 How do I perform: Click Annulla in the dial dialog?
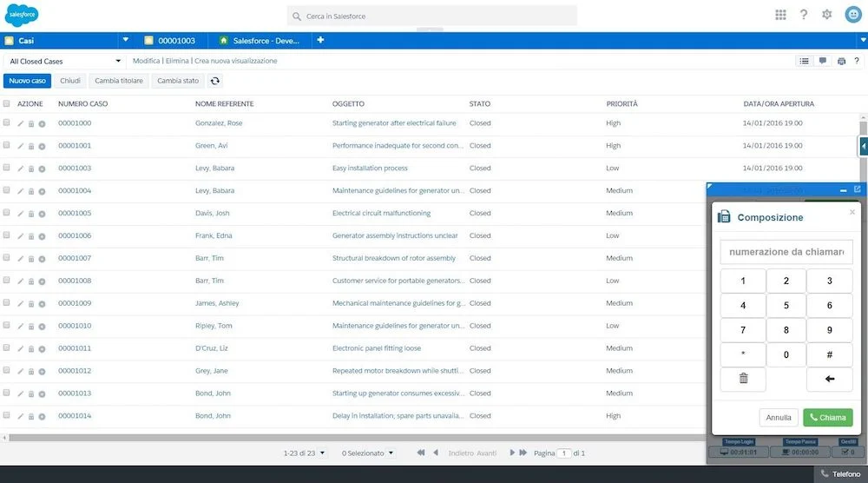point(779,417)
